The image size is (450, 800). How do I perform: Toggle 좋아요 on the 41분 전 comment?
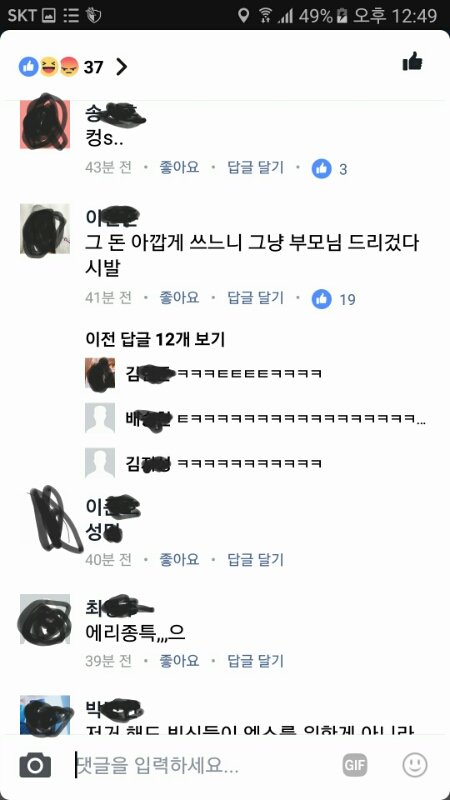pyautogui.click(x=179, y=297)
